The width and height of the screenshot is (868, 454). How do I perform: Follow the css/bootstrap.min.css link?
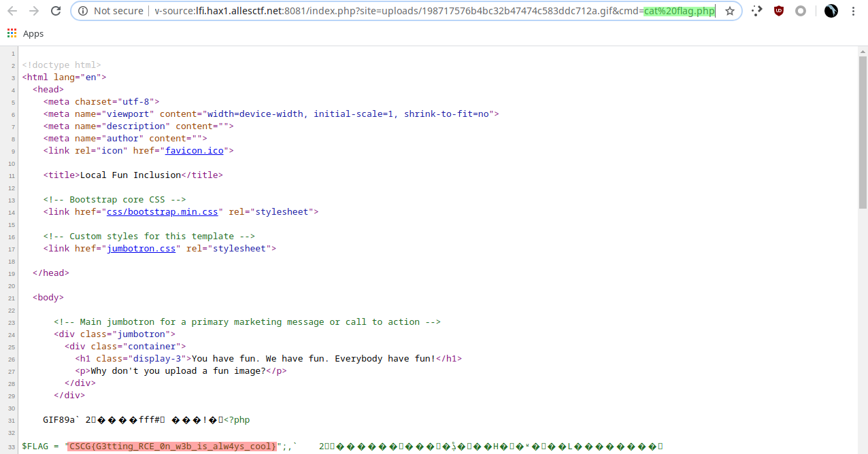click(162, 211)
